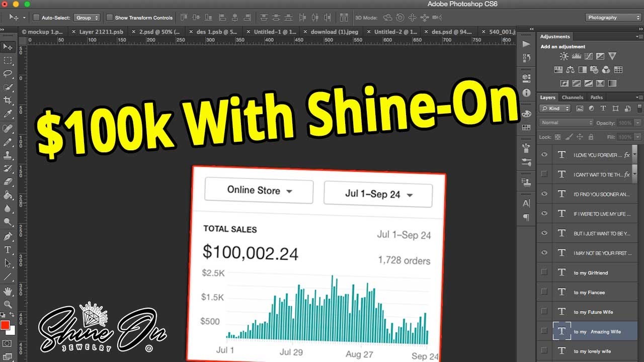Add a Levels adjustment
The height and width of the screenshot is (362, 644).
click(x=576, y=56)
